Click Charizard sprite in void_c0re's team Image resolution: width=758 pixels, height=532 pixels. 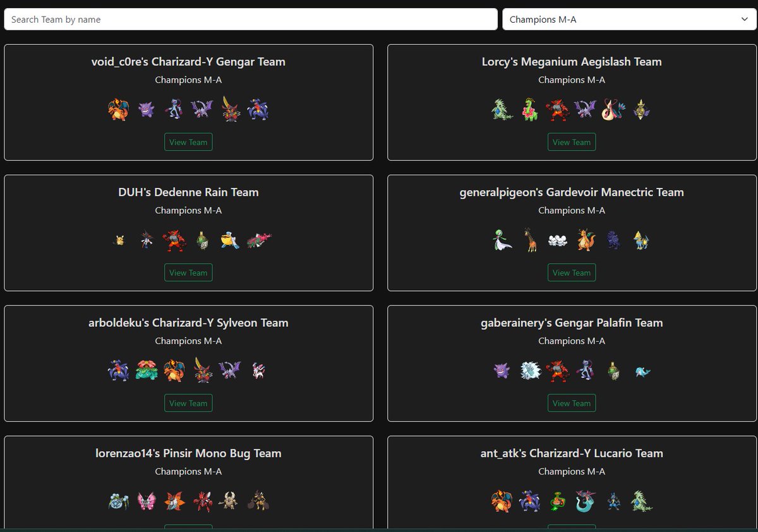coord(118,109)
